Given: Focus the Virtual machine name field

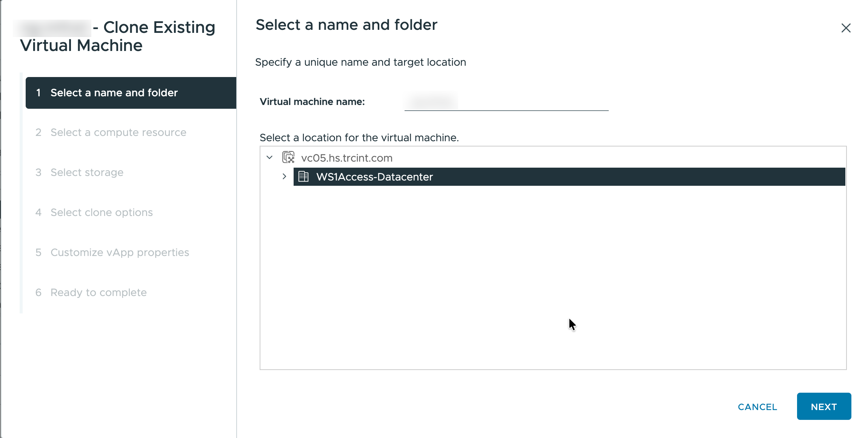Looking at the screenshot, I should (506, 102).
